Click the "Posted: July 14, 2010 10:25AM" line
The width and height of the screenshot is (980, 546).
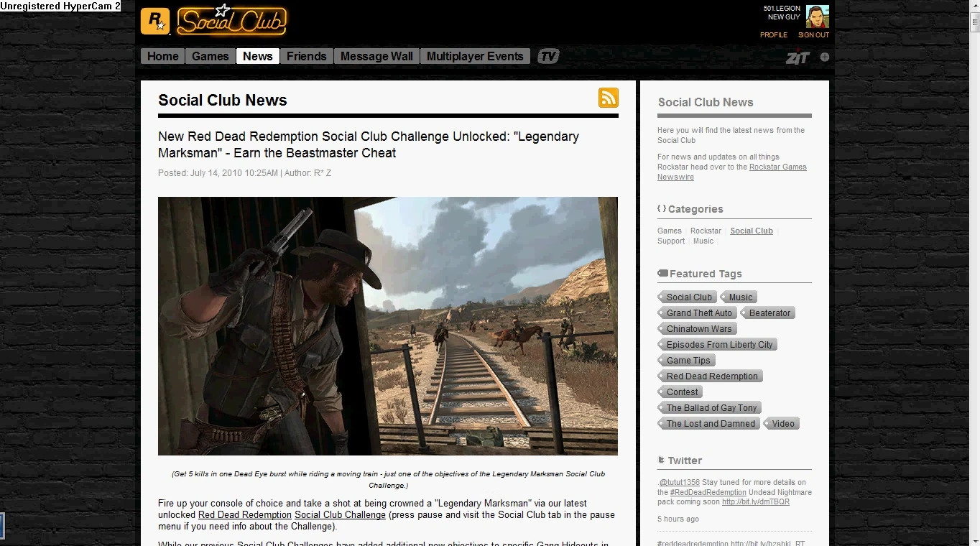[218, 173]
